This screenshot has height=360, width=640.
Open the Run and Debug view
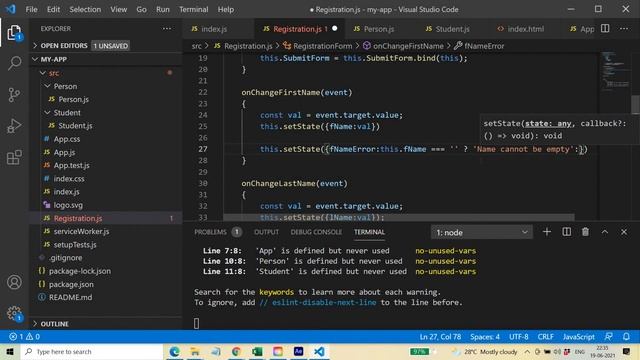pyautogui.click(x=14, y=126)
